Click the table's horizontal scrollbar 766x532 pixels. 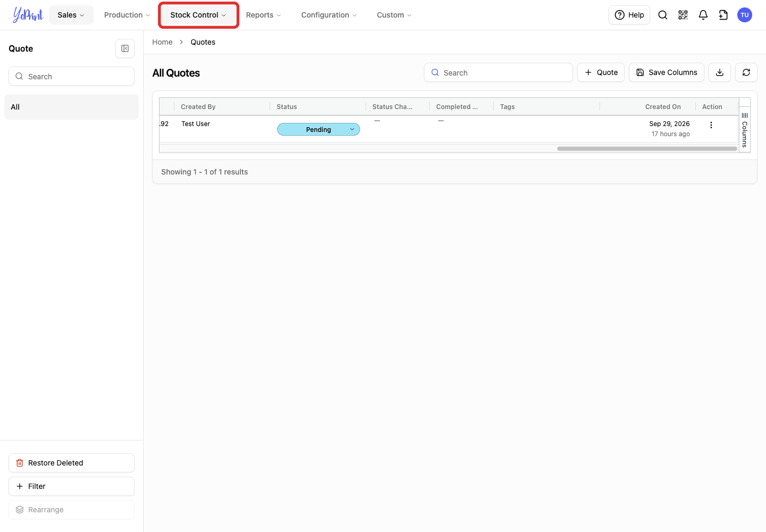(647, 149)
